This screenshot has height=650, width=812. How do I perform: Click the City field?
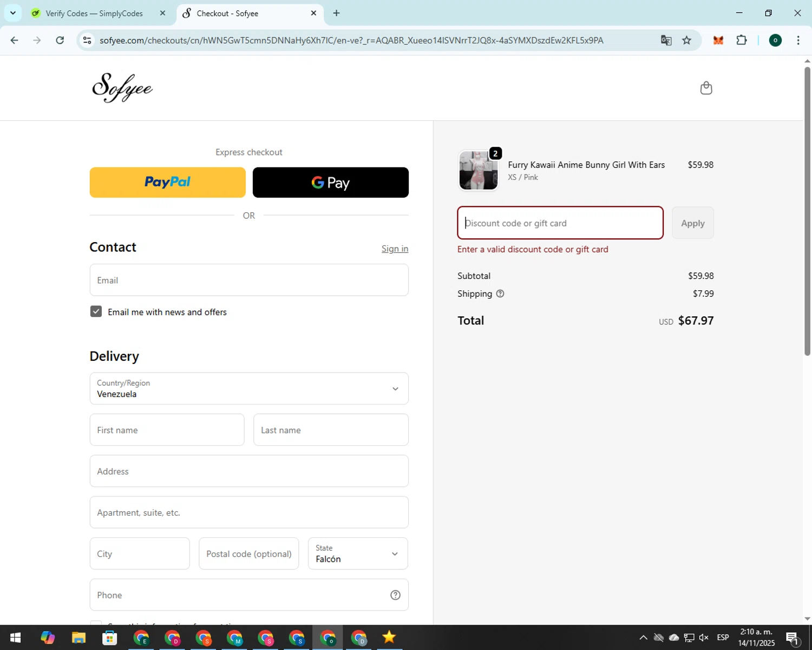pyautogui.click(x=140, y=554)
